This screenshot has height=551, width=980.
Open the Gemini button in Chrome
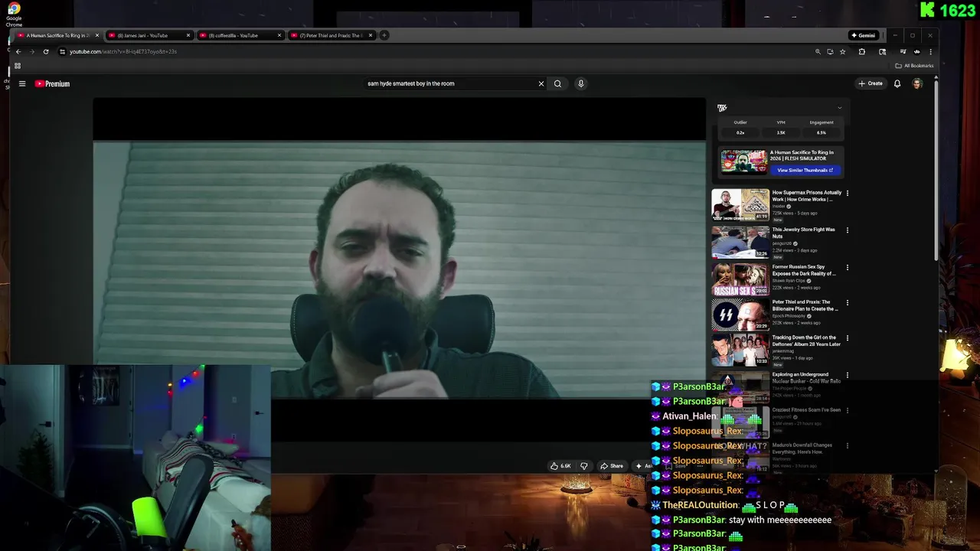coord(863,35)
